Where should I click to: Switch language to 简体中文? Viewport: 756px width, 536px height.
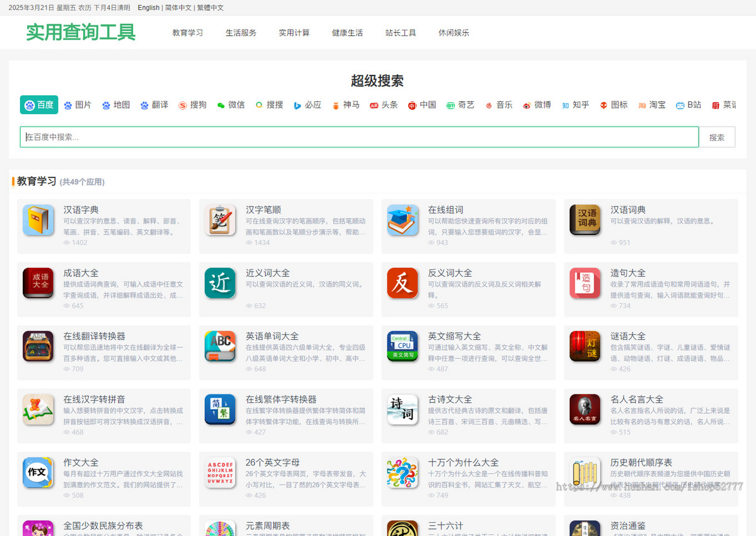(x=178, y=8)
